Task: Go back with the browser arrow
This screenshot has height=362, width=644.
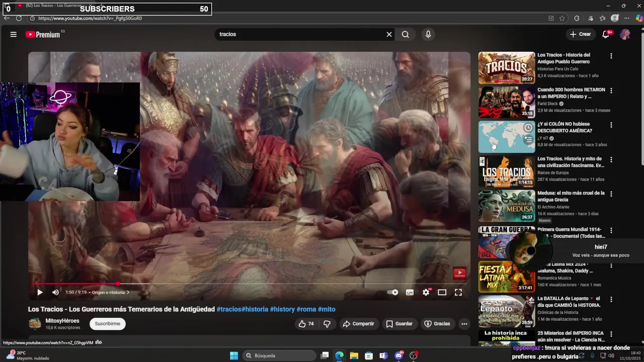Action: 7,18
